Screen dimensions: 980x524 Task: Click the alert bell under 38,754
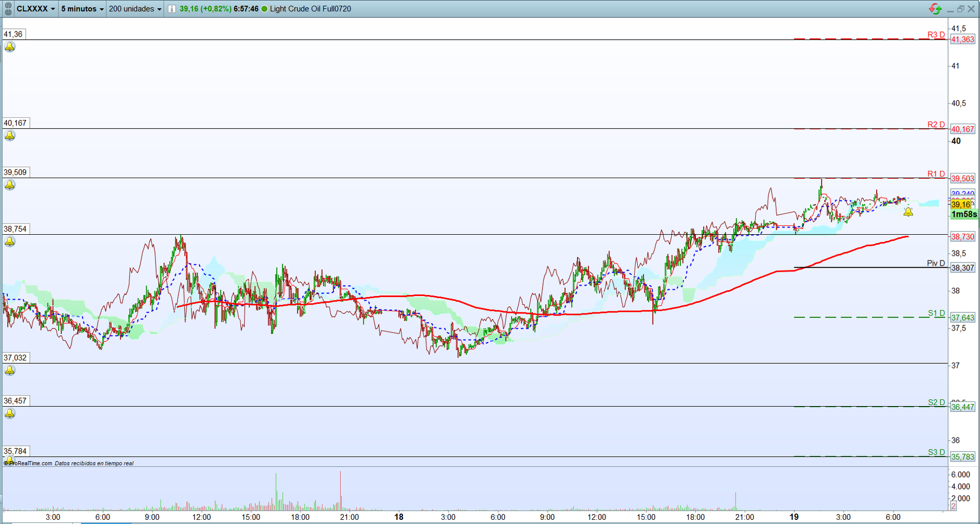[10, 242]
